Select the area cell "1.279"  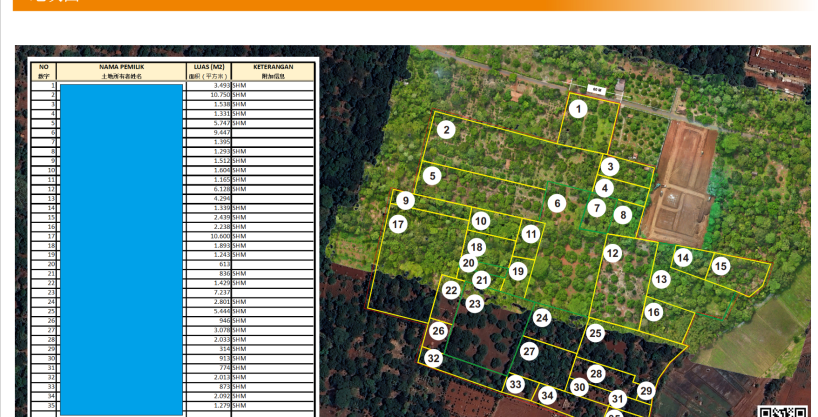[222, 406]
